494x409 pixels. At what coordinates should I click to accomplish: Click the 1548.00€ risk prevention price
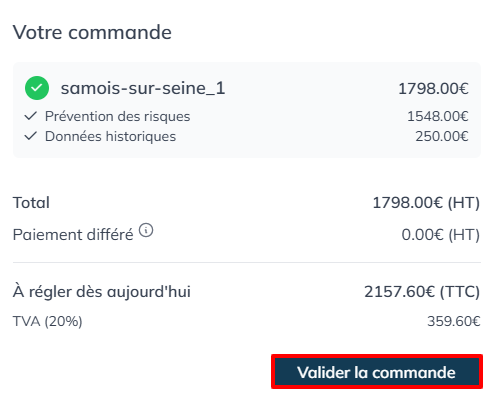(438, 116)
